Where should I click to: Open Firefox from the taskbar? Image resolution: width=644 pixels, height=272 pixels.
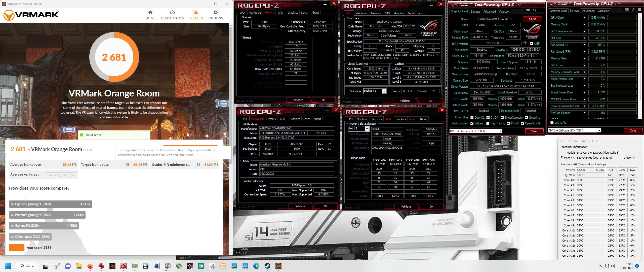(x=90, y=266)
